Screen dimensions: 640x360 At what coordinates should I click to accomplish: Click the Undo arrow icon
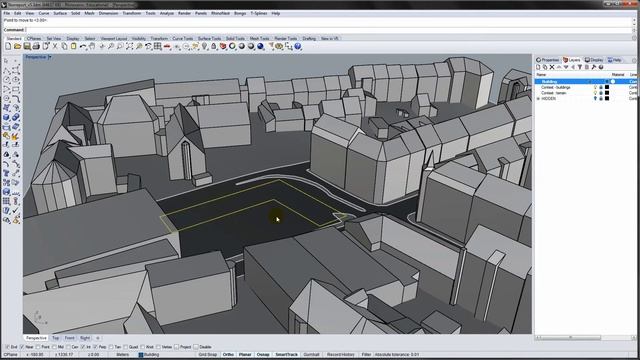pos(83,47)
